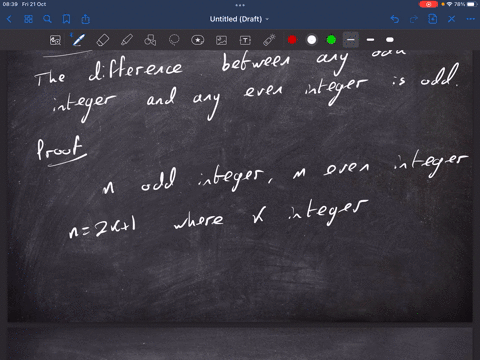This screenshot has width=480, height=360.
Task: Select the Highlighter tool
Action: 127,40
